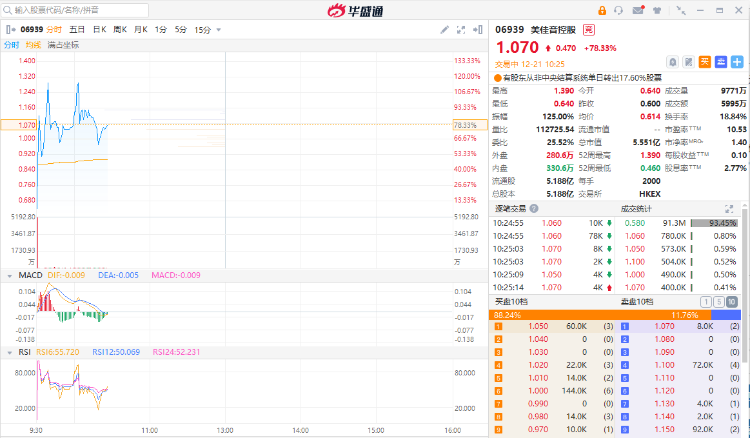Switch to 日K daily chart tab
The width and height of the screenshot is (750, 438).
pyautogui.click(x=99, y=30)
